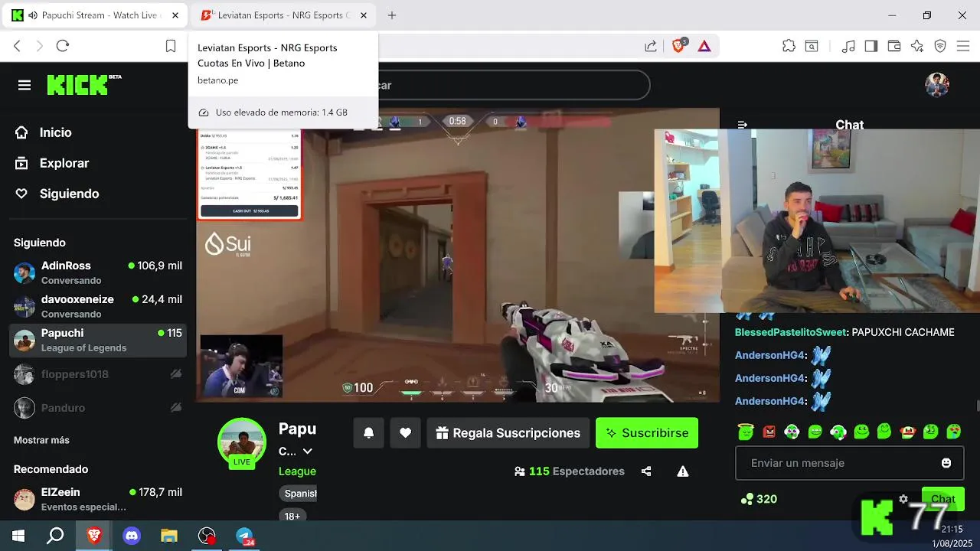Open recommended channel ElZeein
Viewport: 980px width, 551px height.
pyautogui.click(x=98, y=499)
